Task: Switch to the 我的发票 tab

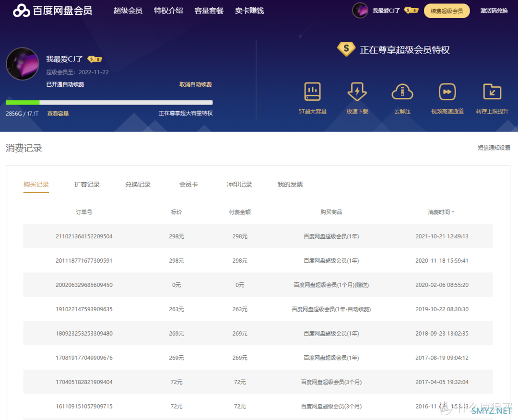Action: coord(290,185)
